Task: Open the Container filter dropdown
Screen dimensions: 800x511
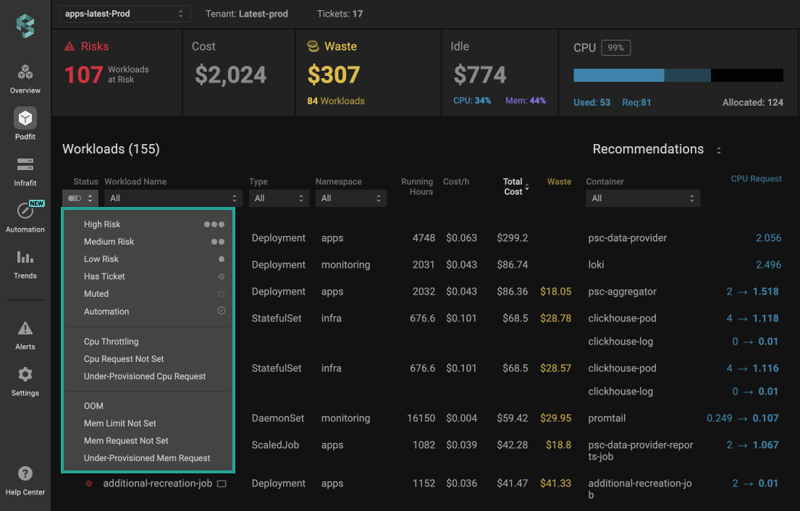Action: 643,198
